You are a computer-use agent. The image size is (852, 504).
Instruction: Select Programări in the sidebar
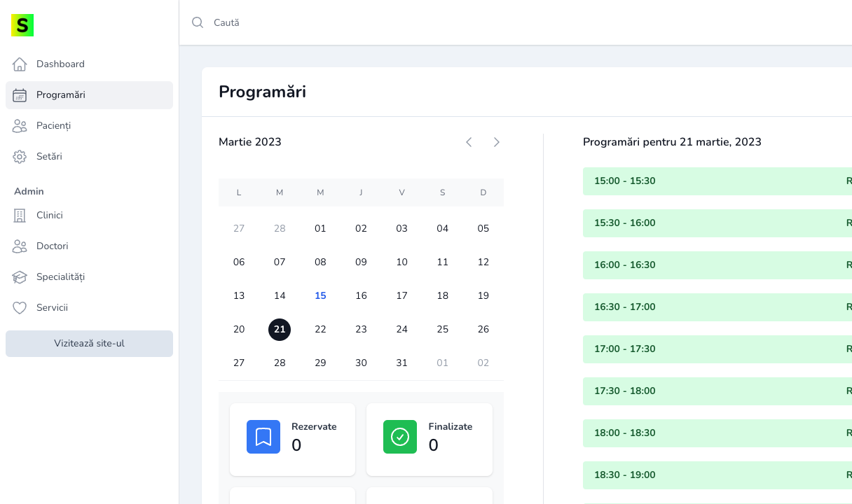point(89,95)
